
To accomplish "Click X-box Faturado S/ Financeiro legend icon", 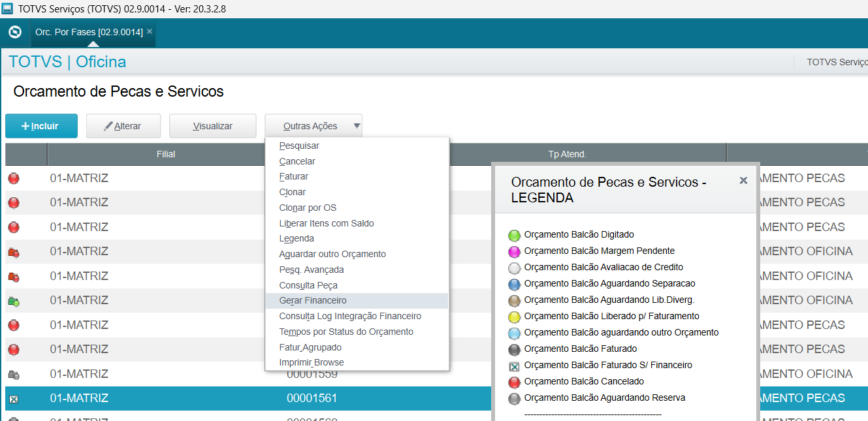I will pyautogui.click(x=514, y=366).
